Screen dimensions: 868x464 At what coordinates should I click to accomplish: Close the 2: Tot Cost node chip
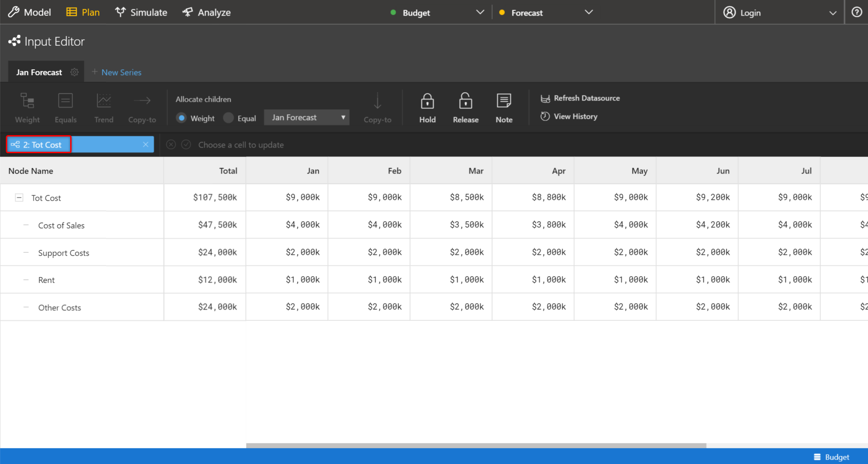(146, 144)
